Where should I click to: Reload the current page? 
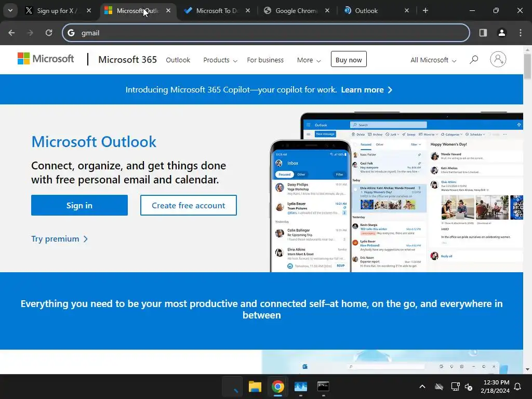point(49,33)
